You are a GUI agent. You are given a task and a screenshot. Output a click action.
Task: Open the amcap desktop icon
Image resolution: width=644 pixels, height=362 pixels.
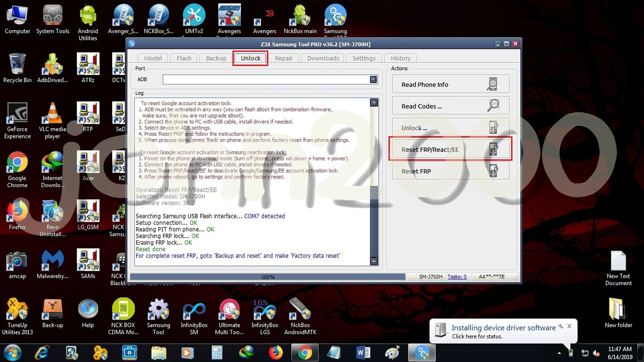tap(17, 264)
